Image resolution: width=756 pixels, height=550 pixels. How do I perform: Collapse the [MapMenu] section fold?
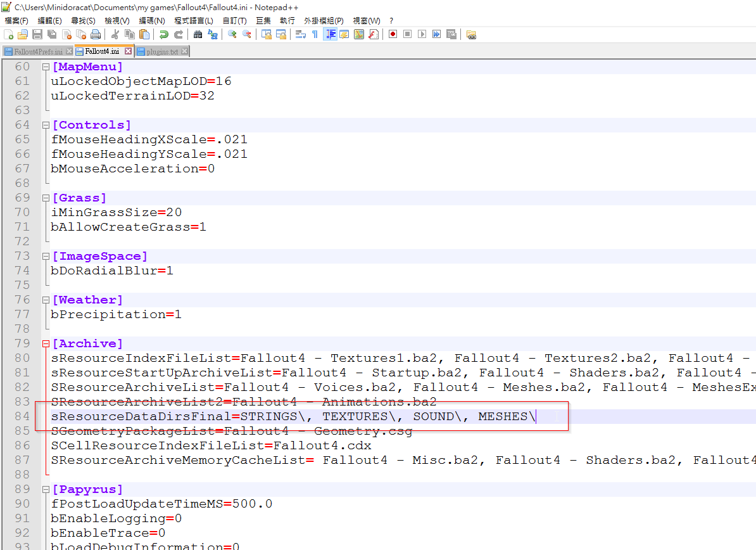tap(46, 67)
